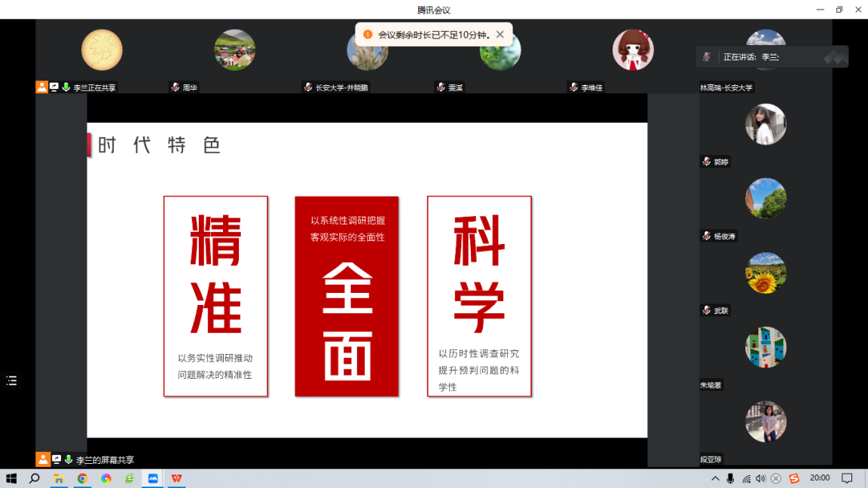Click 郭婷's muted microphone icon
The image size is (868, 488).
point(706,162)
